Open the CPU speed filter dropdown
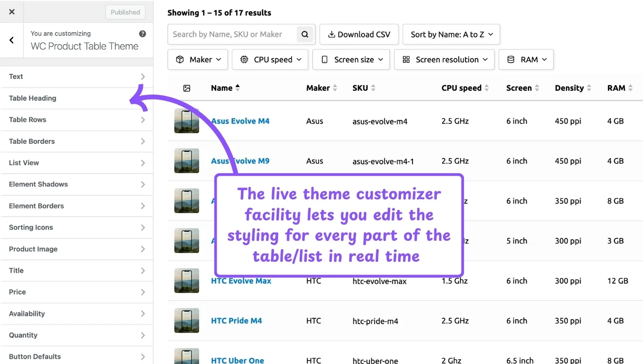This screenshot has height=364, width=643. coord(270,59)
